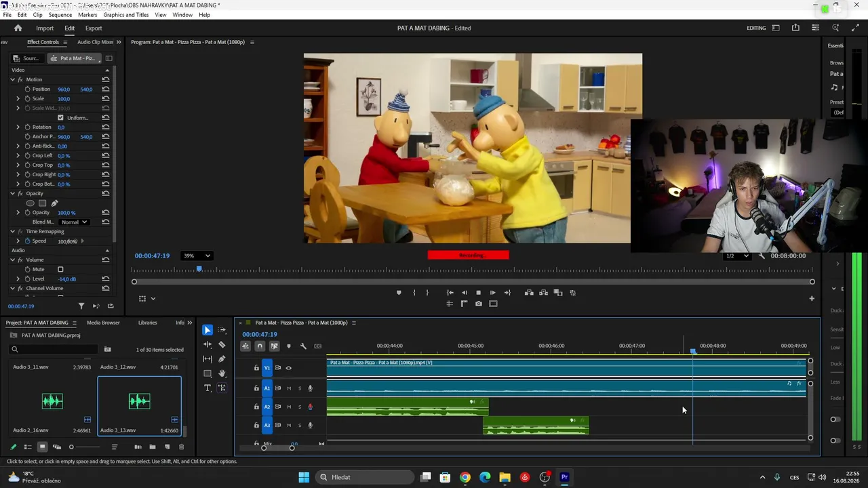This screenshot has height=488, width=868.
Task: Open the Blend Mode dropdown
Action: click(x=75, y=222)
